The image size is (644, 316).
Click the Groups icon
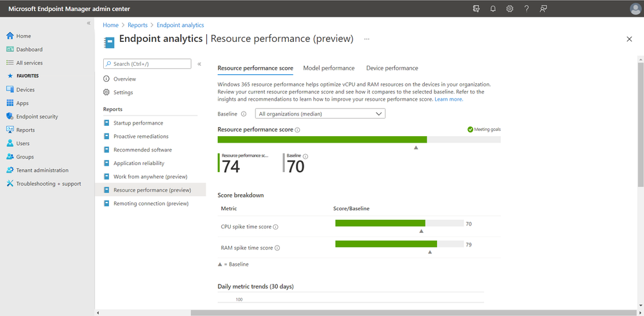pyautogui.click(x=10, y=157)
